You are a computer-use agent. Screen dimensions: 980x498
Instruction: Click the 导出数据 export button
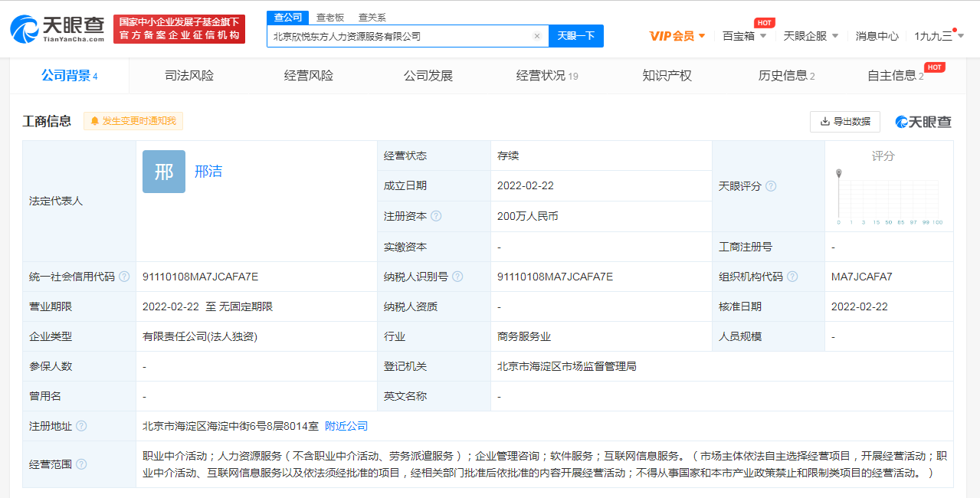coord(844,121)
